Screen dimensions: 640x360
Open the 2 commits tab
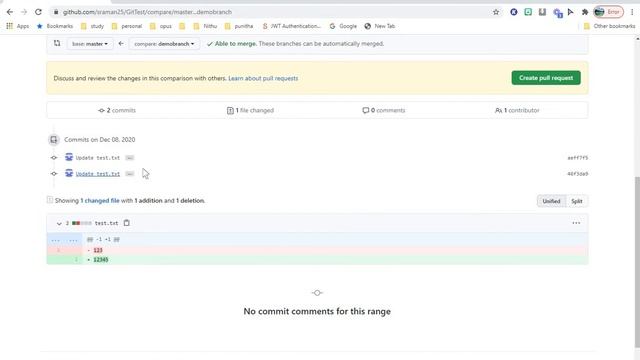117,110
